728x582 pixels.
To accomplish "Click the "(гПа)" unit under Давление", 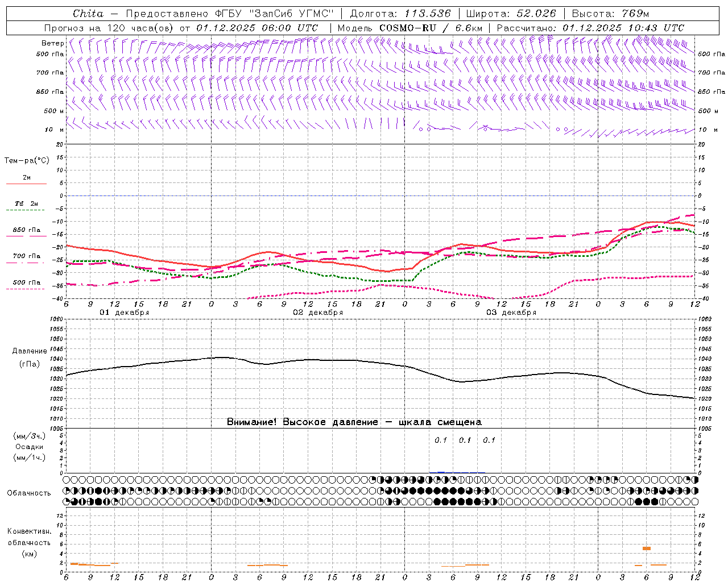I will point(30,364).
